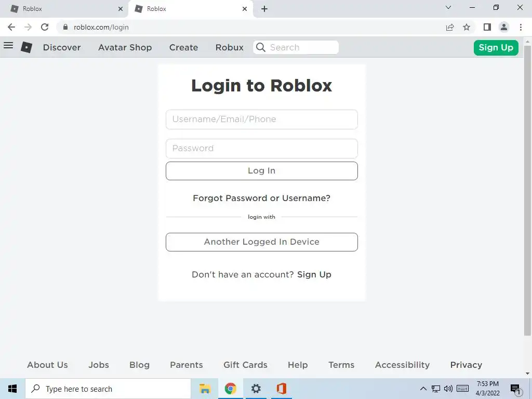Open About Us footer link
This screenshot has height=399, width=532.
[x=47, y=365]
